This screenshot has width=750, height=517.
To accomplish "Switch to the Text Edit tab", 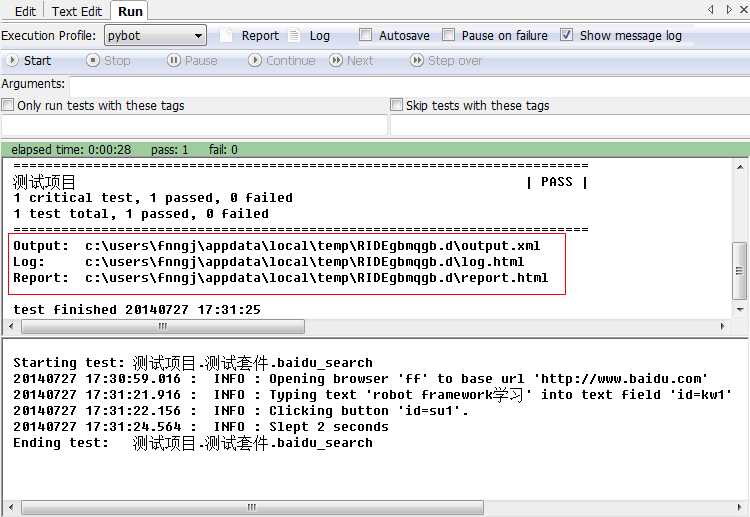I will point(77,11).
